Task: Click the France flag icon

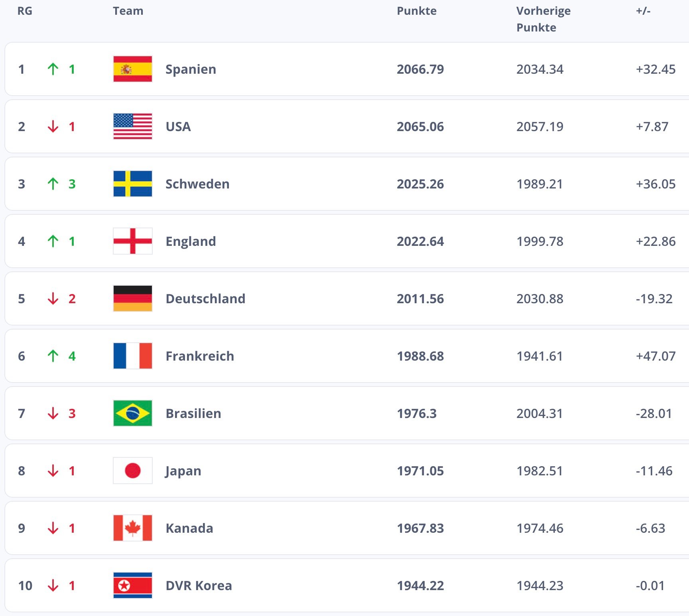Action: click(x=132, y=356)
